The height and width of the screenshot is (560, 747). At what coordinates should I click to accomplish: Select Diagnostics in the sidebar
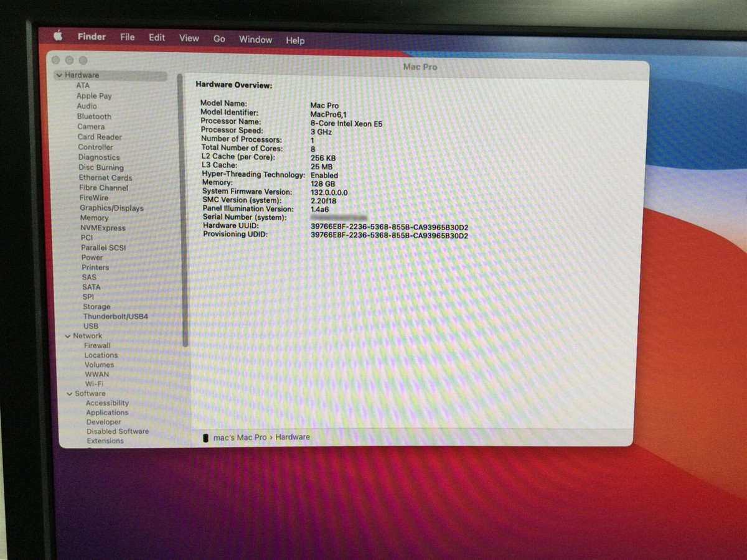(x=99, y=157)
